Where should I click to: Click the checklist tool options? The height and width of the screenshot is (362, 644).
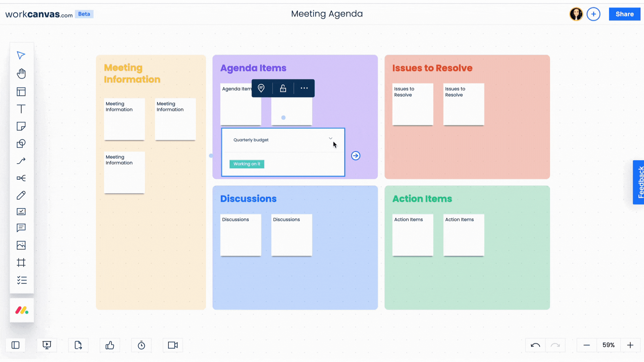[21, 280]
